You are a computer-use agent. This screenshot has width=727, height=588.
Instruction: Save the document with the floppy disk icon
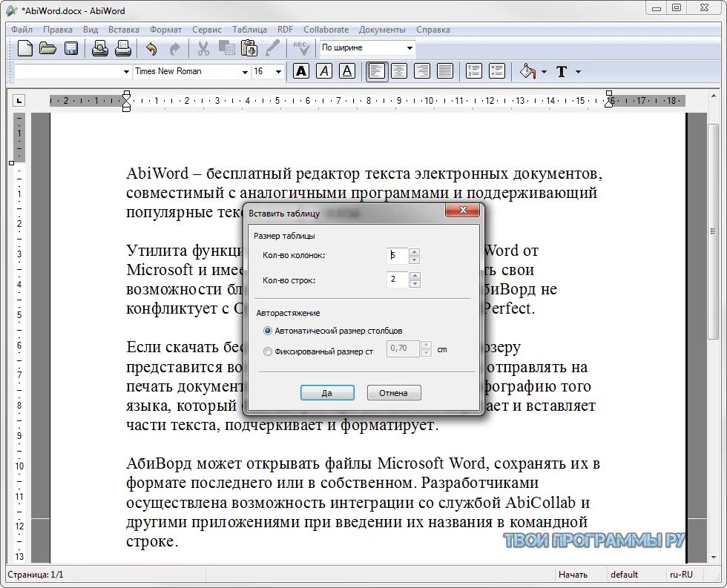pos(71,48)
